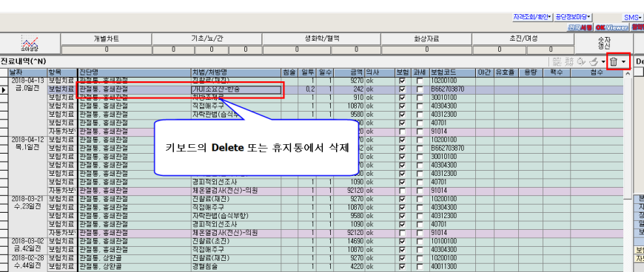Select 관절통, 상완골 diagnosis in 경혈침술 row
The image size is (644, 272).
click(134, 267)
